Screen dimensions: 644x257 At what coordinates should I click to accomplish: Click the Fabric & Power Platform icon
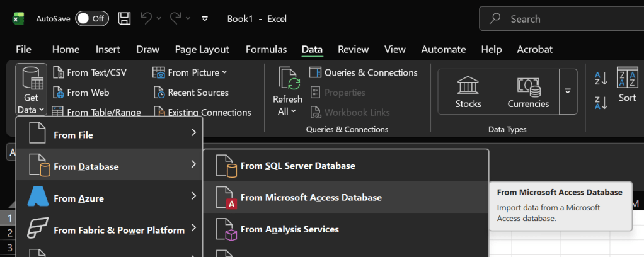pos(38,229)
